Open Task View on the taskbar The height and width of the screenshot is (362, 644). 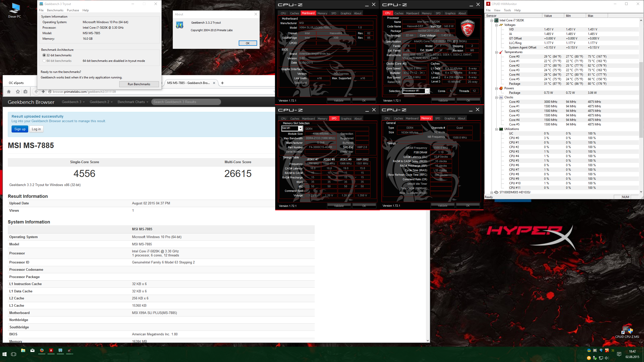14,354
